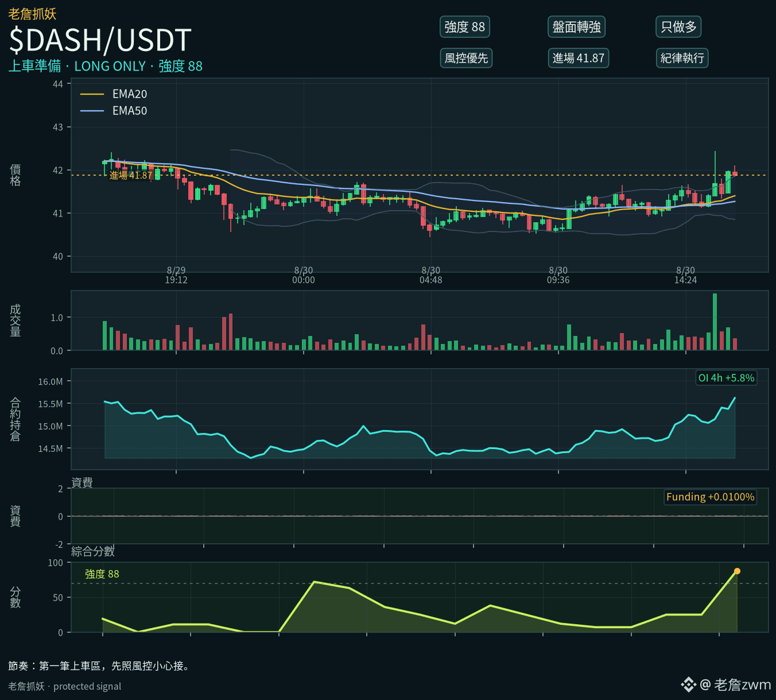Image resolution: width=776 pixels, height=700 pixels.
Task: Click the 老詹抓妖 · protected signal footer text
Action: click(x=65, y=686)
